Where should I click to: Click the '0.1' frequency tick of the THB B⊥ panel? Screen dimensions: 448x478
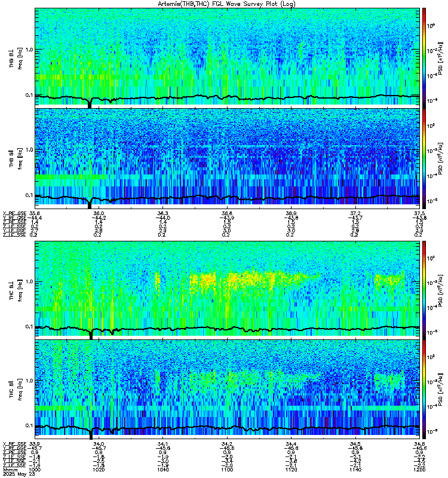tap(30, 95)
